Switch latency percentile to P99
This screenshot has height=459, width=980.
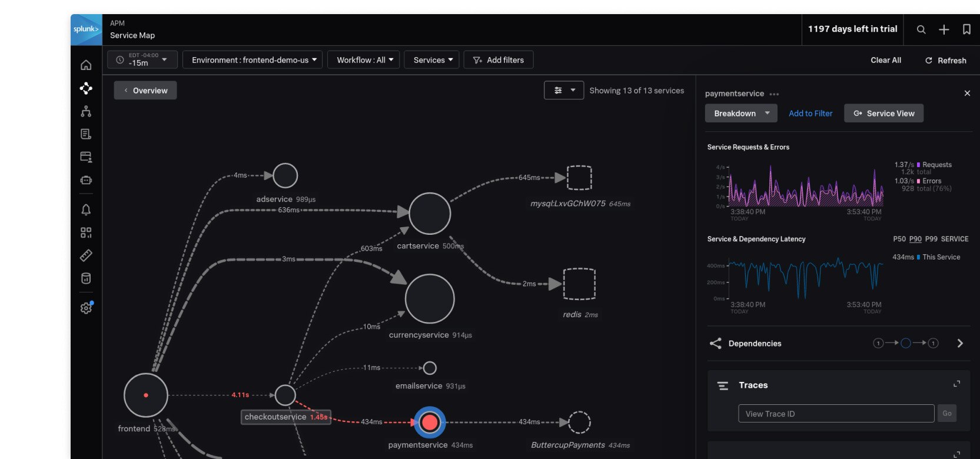[x=931, y=239]
